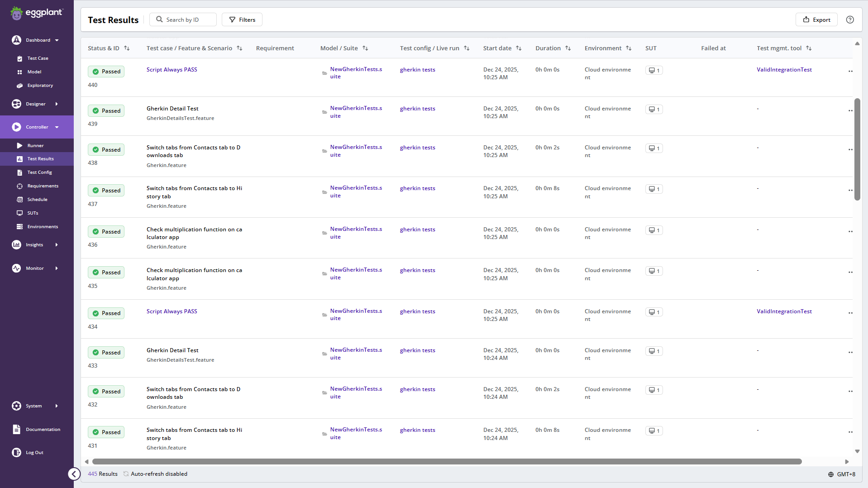
Task: Sort by Start date column
Action: 519,48
